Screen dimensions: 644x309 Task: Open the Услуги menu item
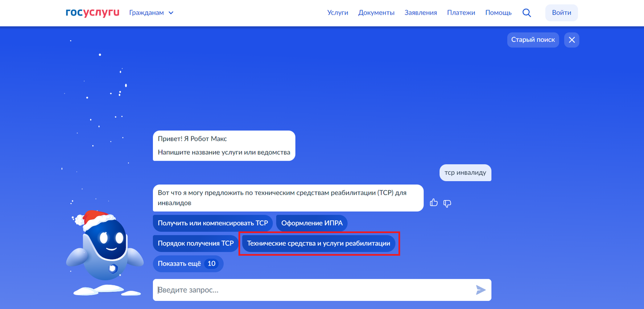(338, 12)
